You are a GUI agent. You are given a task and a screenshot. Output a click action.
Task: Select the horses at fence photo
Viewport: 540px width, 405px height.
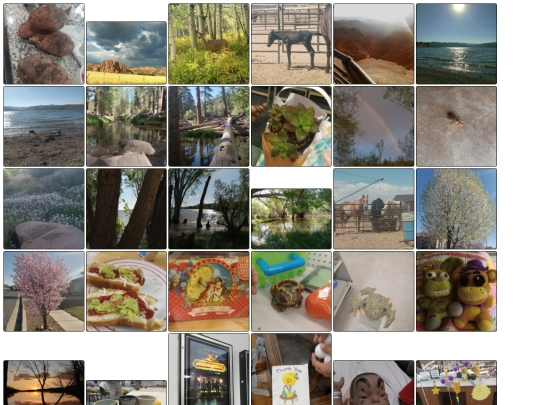point(374,209)
